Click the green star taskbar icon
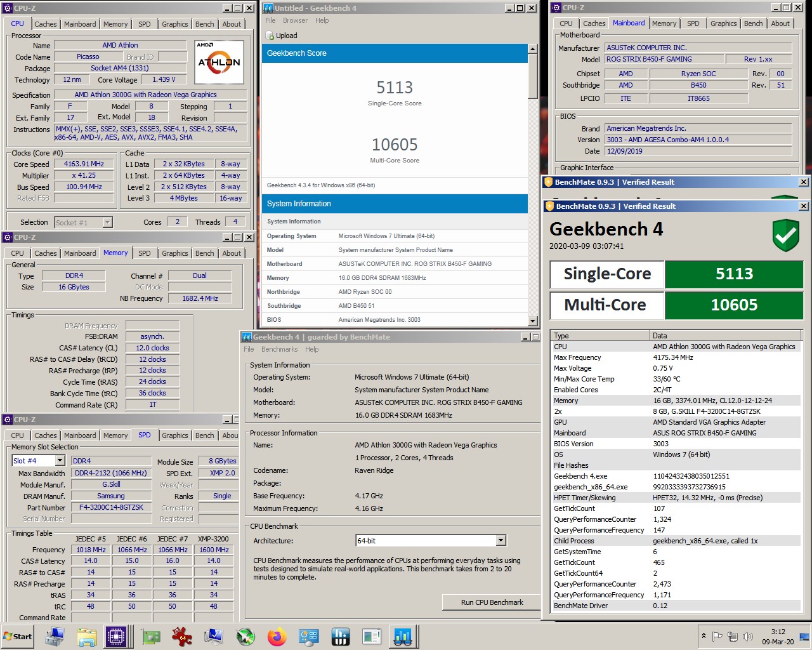This screenshot has height=650, width=812. tap(246, 636)
